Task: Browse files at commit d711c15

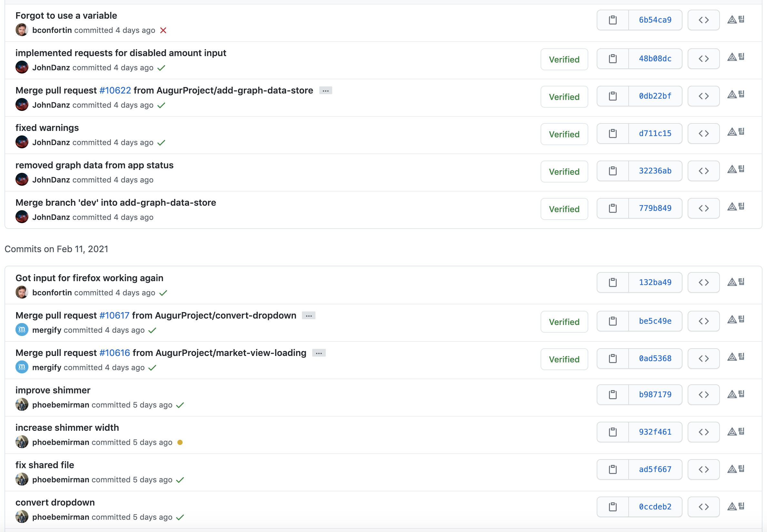Action: (703, 133)
